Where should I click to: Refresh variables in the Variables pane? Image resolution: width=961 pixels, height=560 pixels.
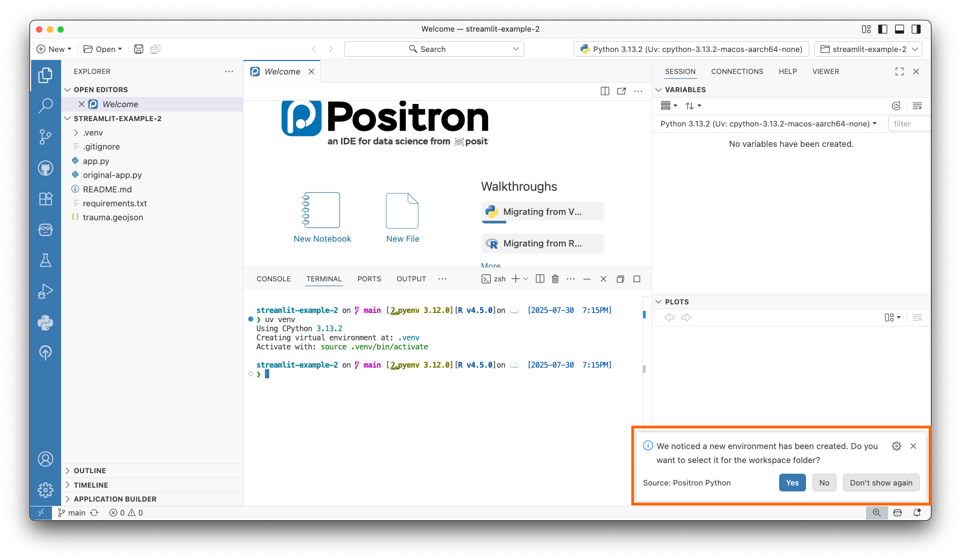click(896, 106)
